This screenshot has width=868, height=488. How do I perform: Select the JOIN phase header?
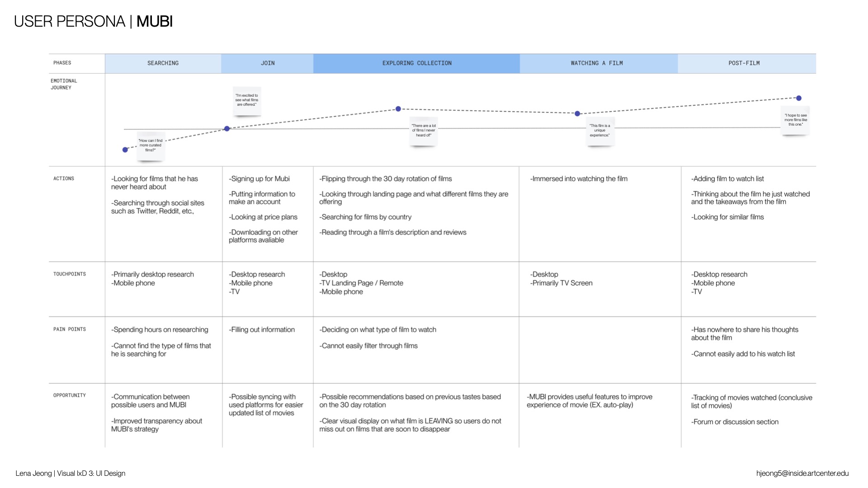[267, 63]
